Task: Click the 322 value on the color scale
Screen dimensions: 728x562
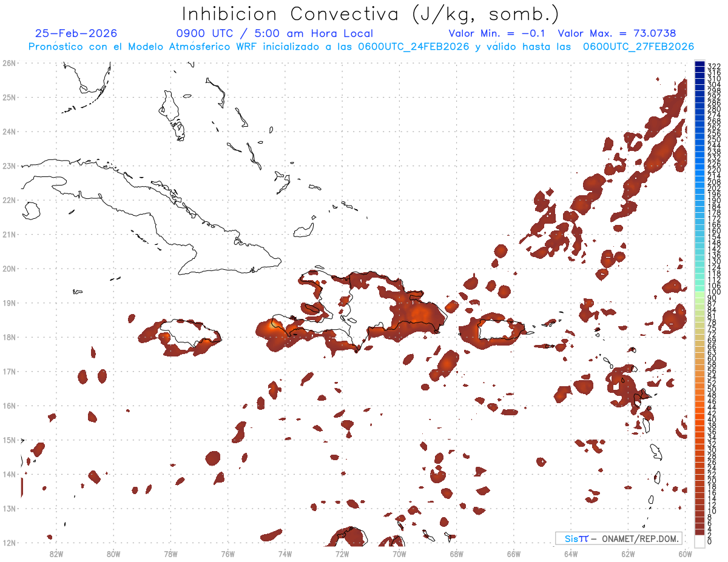Action: point(714,65)
